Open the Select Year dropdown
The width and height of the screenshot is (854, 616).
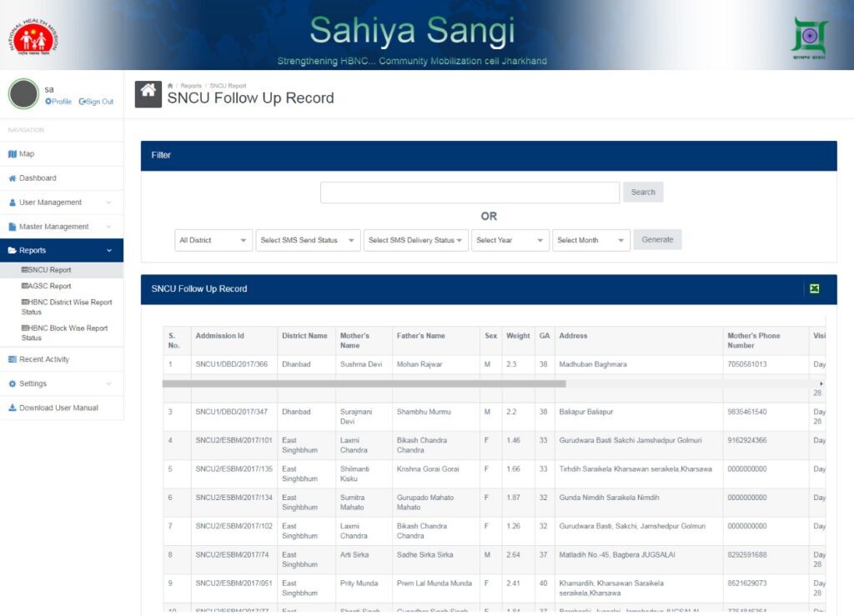(510, 240)
